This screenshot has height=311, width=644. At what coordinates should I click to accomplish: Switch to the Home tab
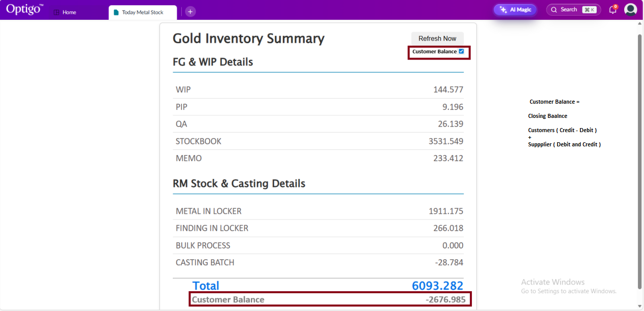click(x=69, y=12)
